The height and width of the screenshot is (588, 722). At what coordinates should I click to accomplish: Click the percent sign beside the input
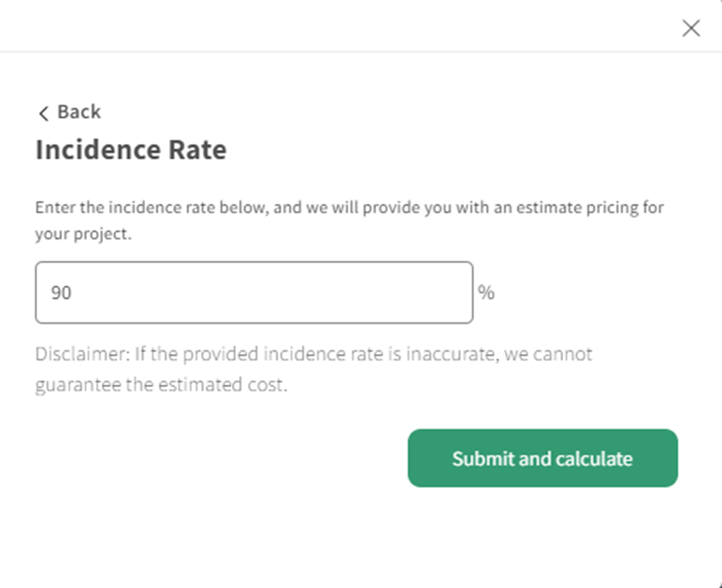pos(486,293)
